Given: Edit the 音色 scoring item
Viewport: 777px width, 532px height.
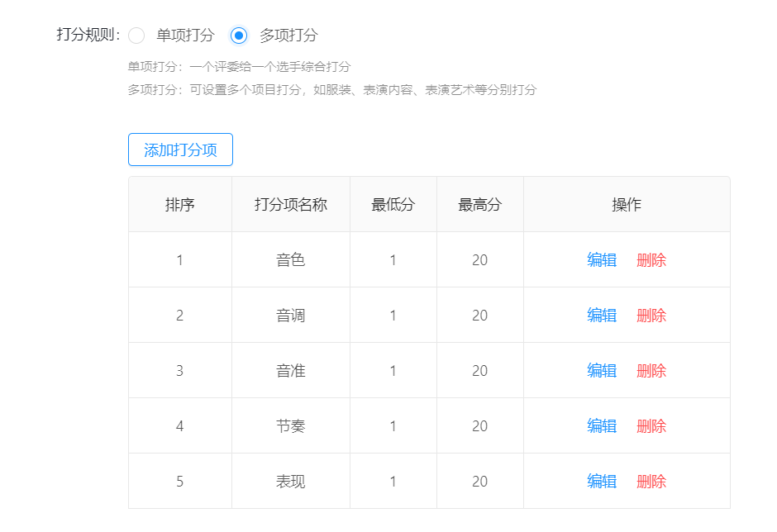Looking at the screenshot, I should click(602, 260).
